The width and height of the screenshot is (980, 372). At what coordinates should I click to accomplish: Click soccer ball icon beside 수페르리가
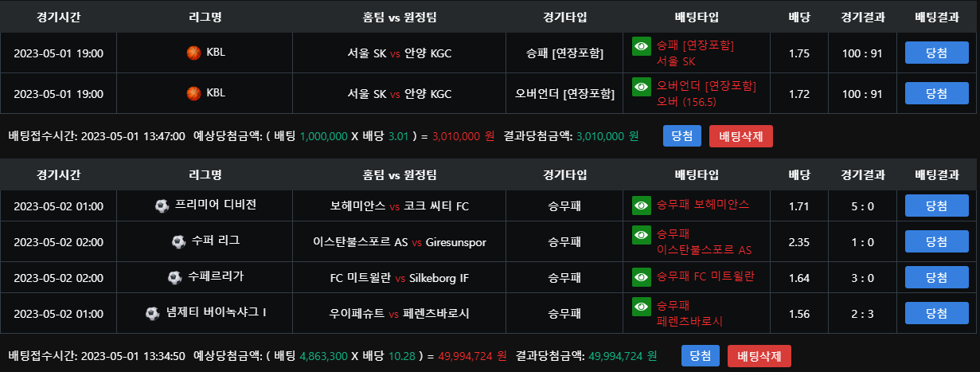coord(175,277)
